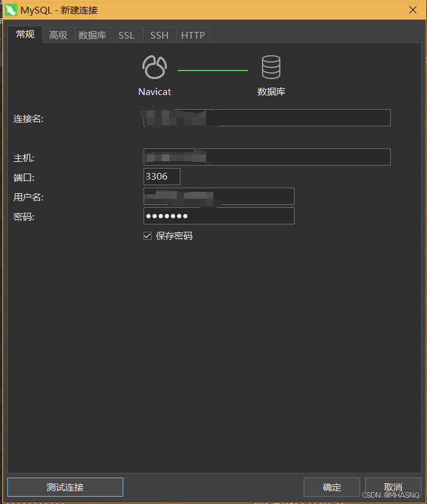Viewport: 427px width, 504px height.
Task: Open the 高级 tab
Action: (58, 35)
